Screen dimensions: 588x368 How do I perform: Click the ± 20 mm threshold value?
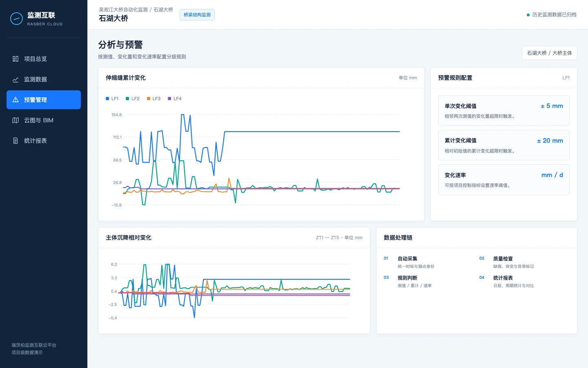[x=550, y=141]
